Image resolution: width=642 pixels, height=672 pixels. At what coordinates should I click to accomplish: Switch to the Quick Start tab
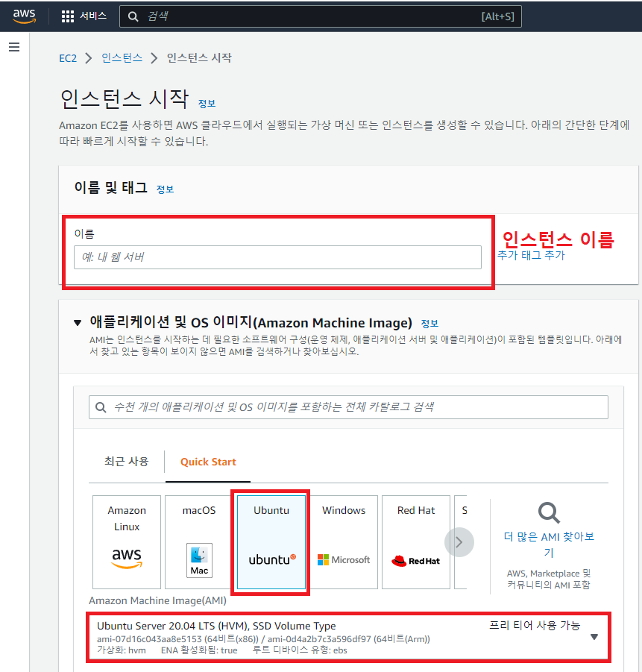tap(208, 462)
